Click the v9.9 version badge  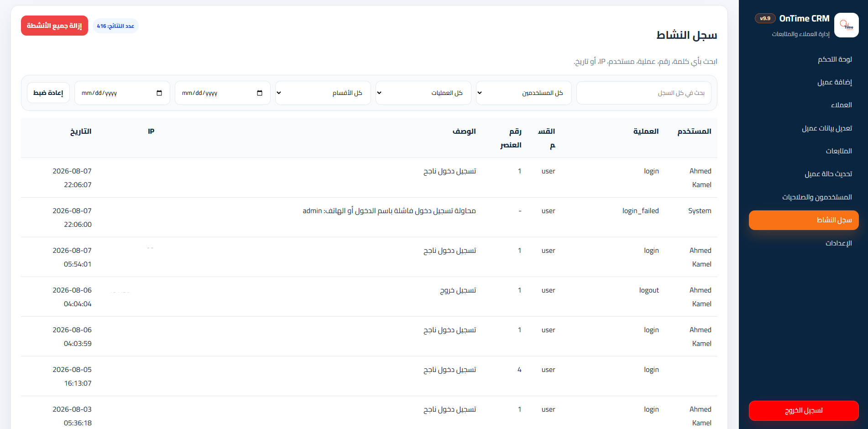click(765, 19)
